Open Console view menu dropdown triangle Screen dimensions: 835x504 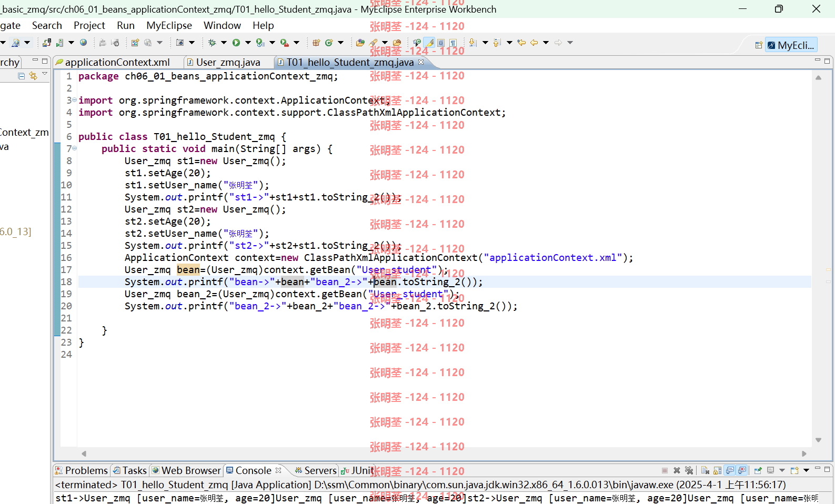(806, 470)
